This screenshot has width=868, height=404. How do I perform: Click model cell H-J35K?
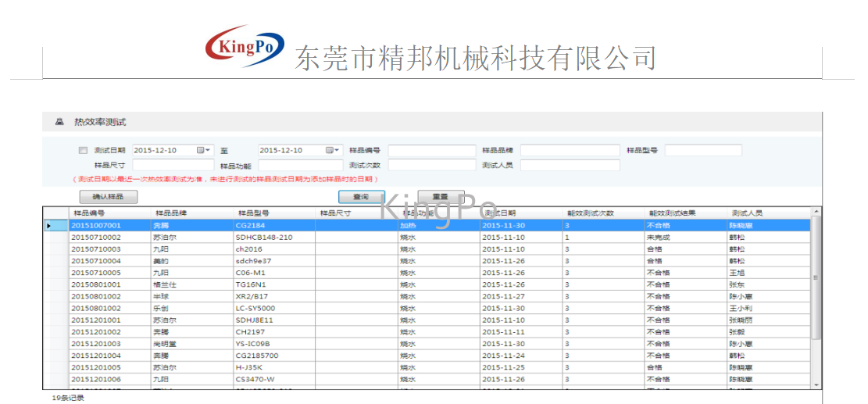click(x=274, y=367)
